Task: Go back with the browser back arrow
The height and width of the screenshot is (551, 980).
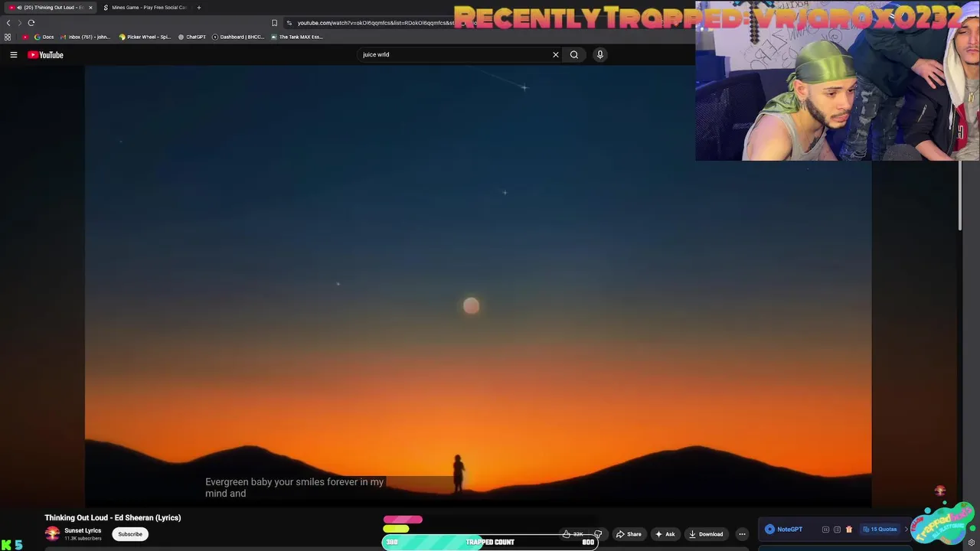Action: click(x=8, y=22)
